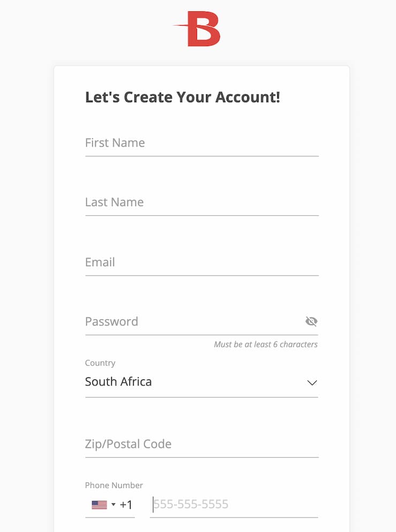Focus the First Name field

coord(202,143)
